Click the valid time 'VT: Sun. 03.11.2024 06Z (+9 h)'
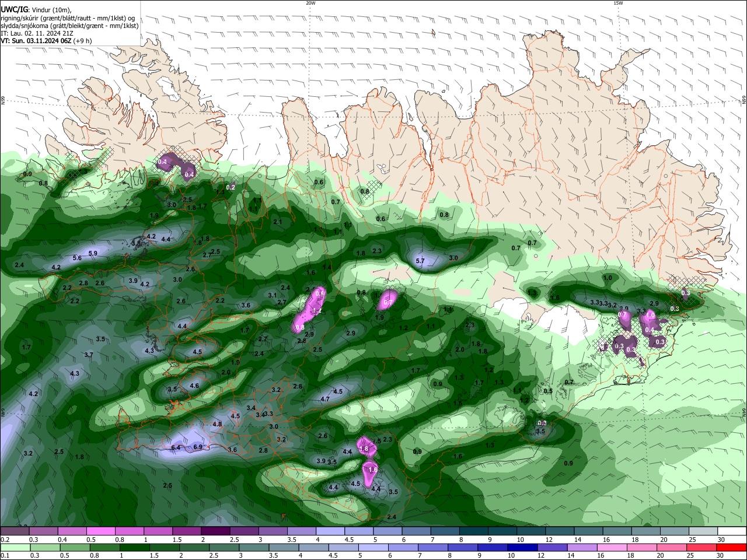Viewport: 747px width, 560px height. tap(46, 41)
